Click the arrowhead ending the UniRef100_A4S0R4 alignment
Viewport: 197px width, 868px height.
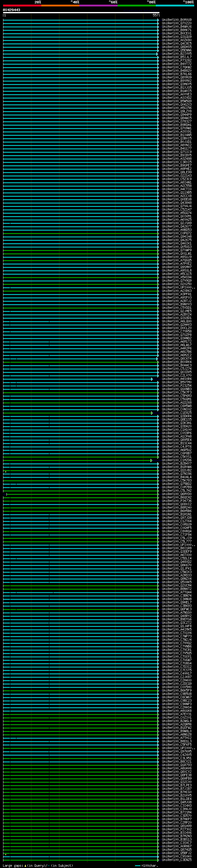pos(152,379)
